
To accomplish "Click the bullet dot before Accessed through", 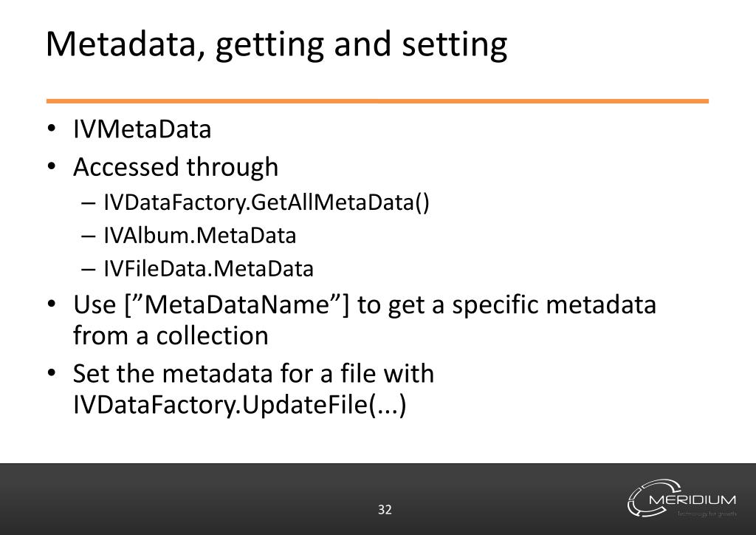I will coord(52,166).
